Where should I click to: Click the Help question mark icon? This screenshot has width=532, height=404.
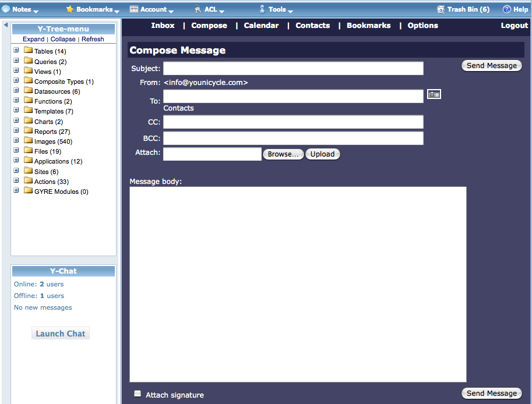506,9
